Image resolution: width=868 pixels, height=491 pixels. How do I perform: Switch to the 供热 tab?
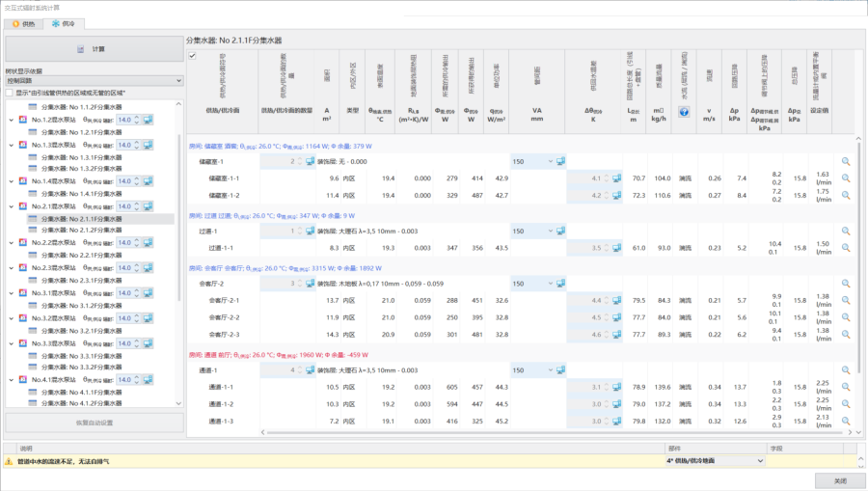click(x=24, y=24)
